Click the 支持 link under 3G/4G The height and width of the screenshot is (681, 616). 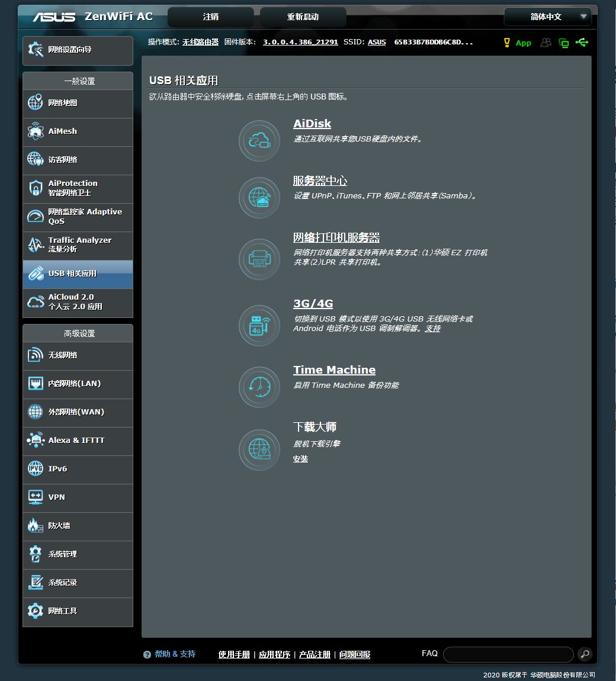(432, 329)
